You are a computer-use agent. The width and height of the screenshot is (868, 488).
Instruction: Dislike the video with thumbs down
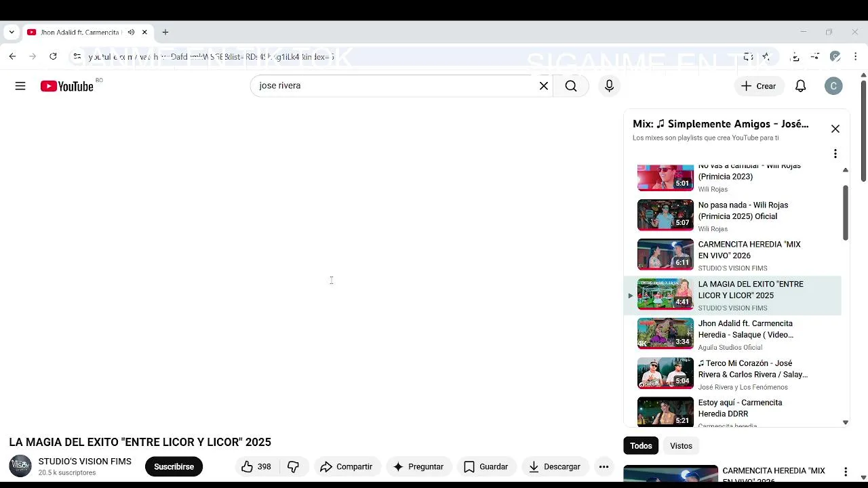[294, 466]
